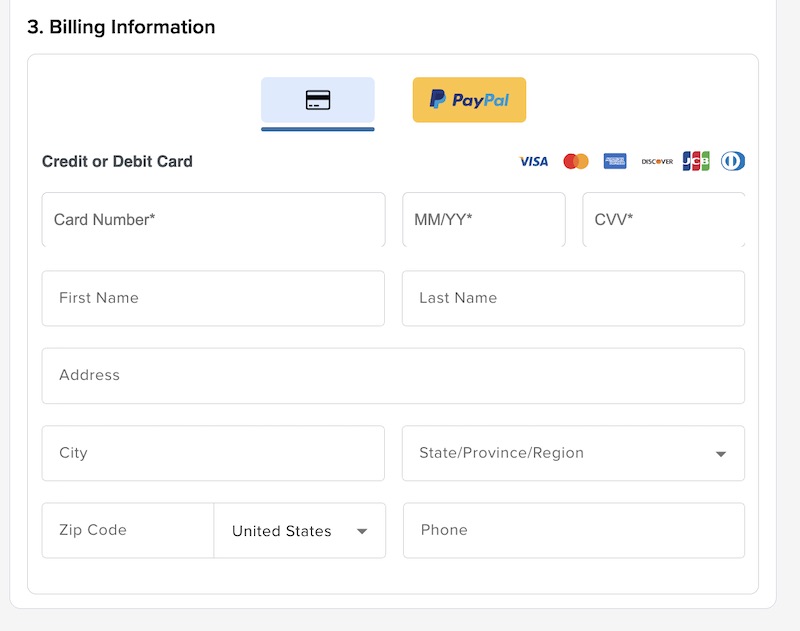Select the First Name input
Image resolution: width=800 pixels, height=631 pixels.
(x=213, y=298)
